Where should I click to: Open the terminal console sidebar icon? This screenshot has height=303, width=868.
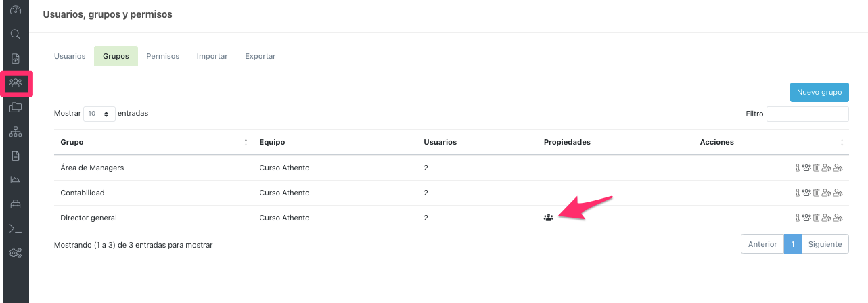[x=16, y=229]
